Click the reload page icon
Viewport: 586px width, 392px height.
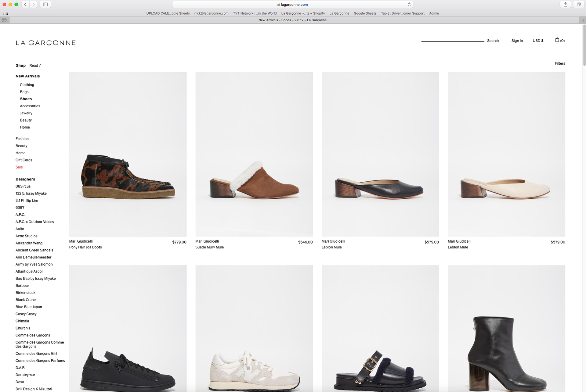(409, 5)
